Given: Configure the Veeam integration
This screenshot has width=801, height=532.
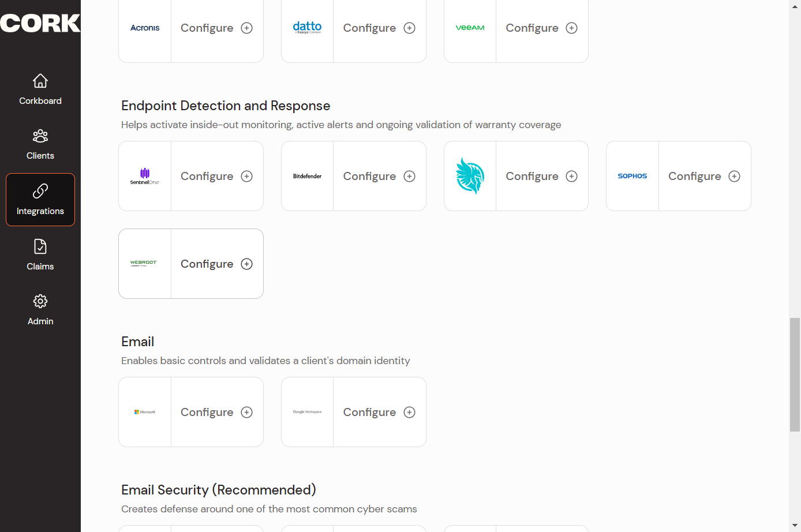Looking at the screenshot, I should click(542, 28).
